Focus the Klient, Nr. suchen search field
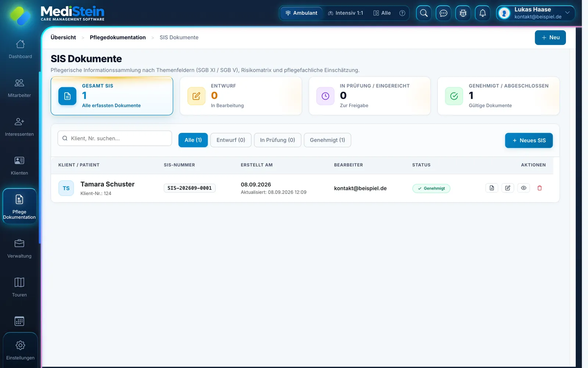Viewport: 588px width, 368px height. pos(115,138)
